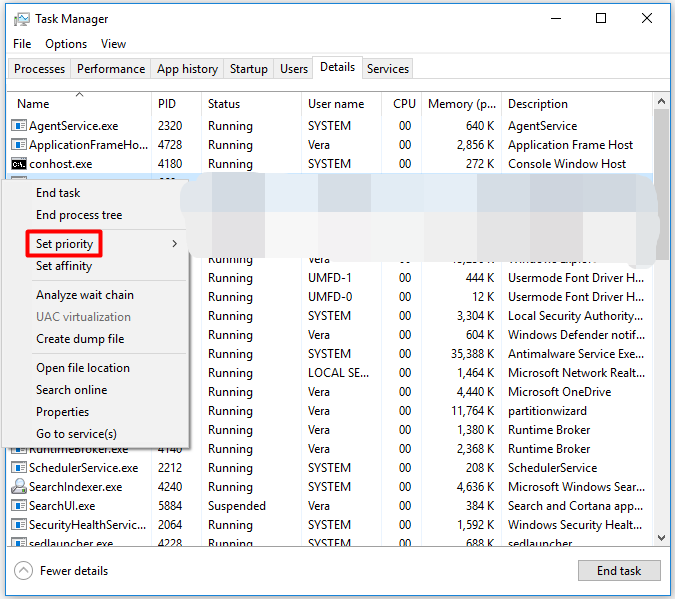Click the SchedulerService.exe process icon
The width and height of the screenshot is (675, 599).
click(19, 468)
